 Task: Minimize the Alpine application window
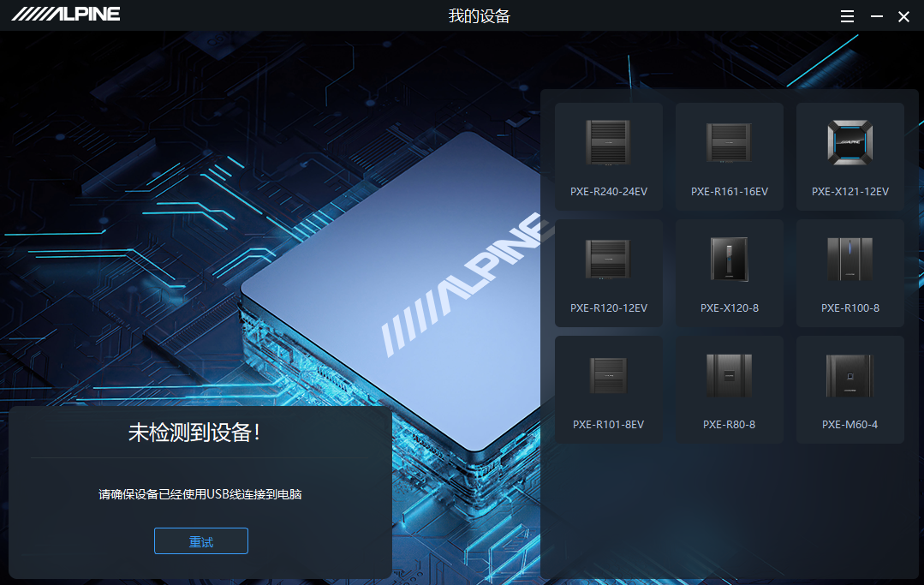tap(876, 16)
